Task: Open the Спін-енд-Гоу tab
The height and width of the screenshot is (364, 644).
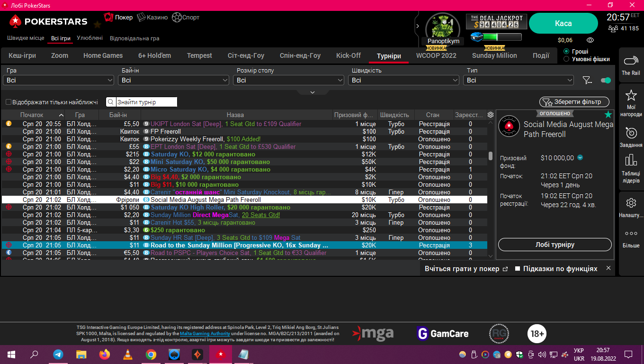Action: coord(300,55)
